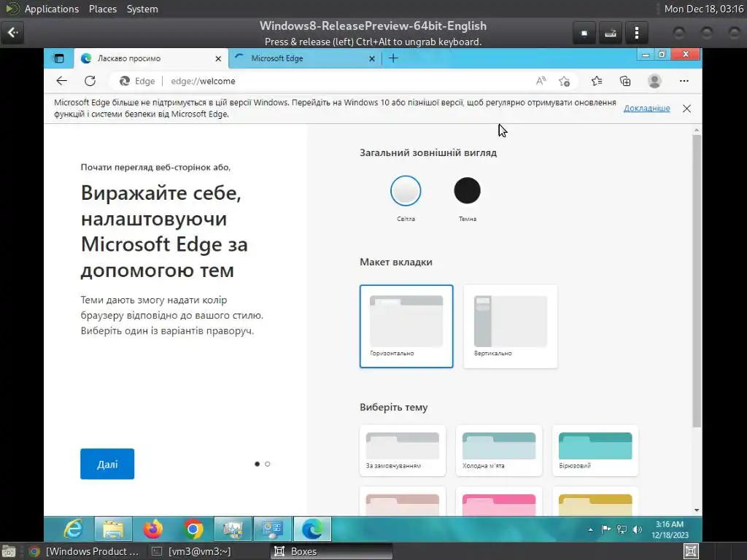Screen dimensions: 747x560
Task: Open the Докладніше link
Action: 646,109
